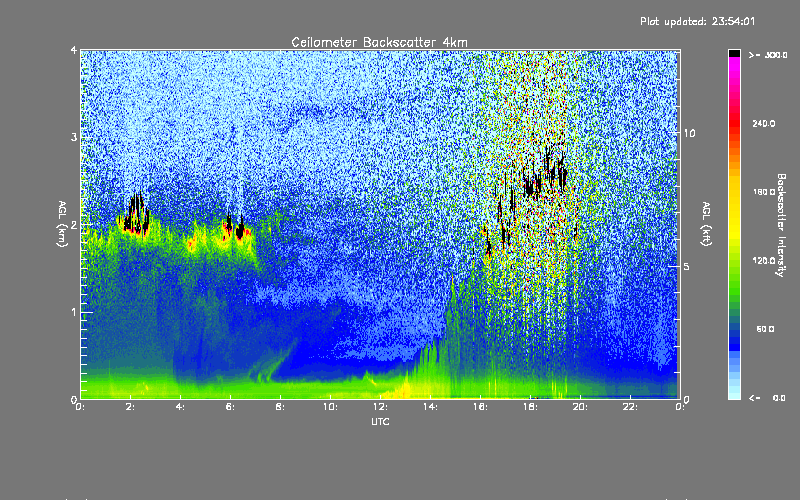The image size is (800, 500).
Task: Click the '2' tick on the km axis
Action: (74, 224)
